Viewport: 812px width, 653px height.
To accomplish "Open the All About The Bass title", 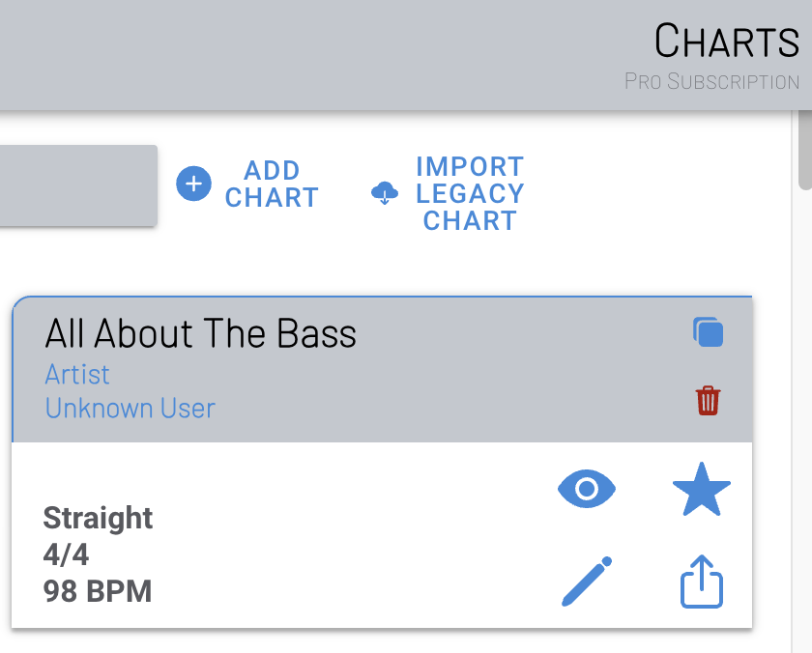I will (201, 334).
